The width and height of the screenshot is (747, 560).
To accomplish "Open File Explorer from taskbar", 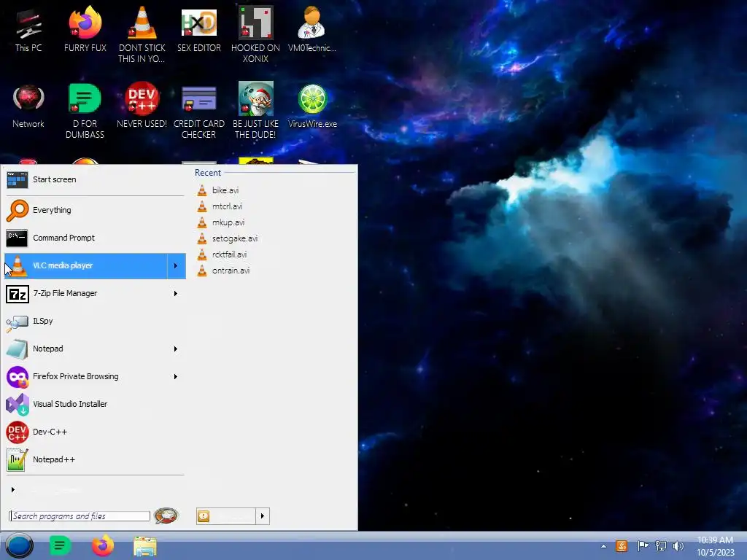I will 145,546.
